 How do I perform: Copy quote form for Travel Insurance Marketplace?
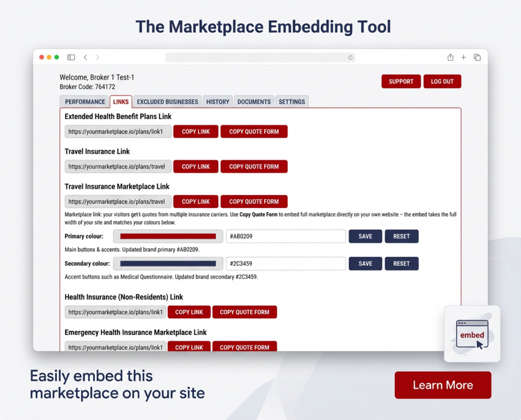coord(254,202)
